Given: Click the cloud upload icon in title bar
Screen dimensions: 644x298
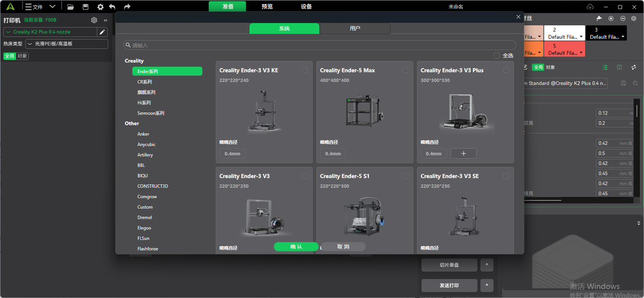Looking at the screenshot, I should (x=590, y=7).
